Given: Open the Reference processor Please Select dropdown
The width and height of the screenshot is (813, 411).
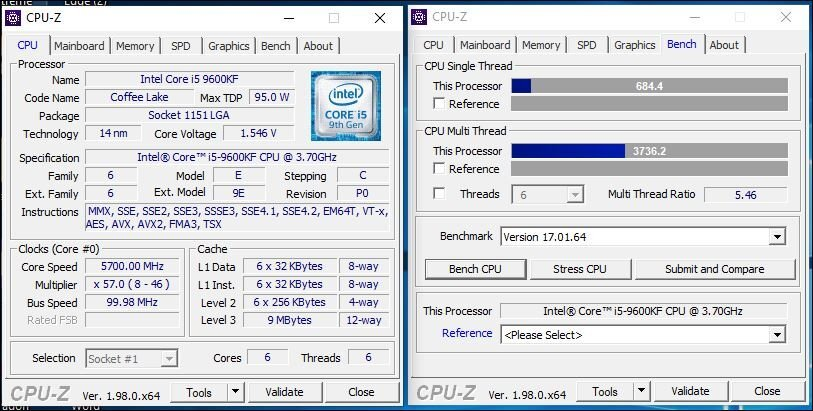Looking at the screenshot, I should coord(777,335).
